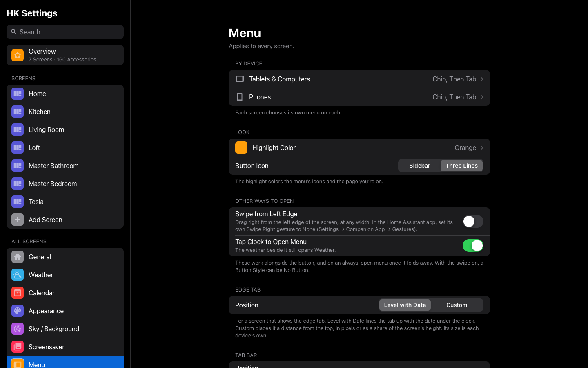Turn off Tap Clock to Open Menu
This screenshot has height=368, width=588.
coord(473,245)
